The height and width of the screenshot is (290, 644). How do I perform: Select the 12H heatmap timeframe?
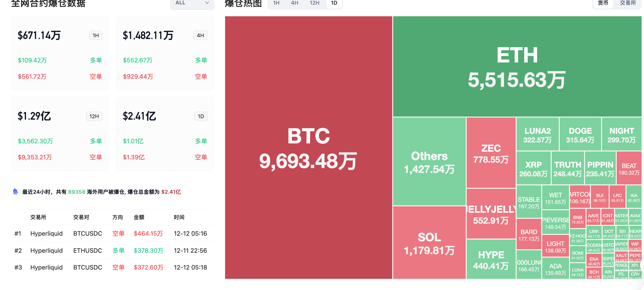(x=314, y=3)
